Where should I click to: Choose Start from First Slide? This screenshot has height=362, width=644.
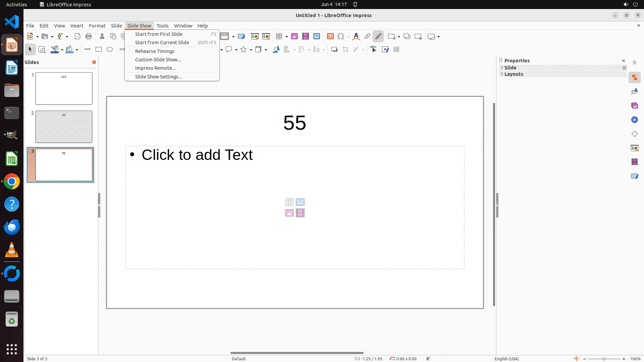(159, 34)
